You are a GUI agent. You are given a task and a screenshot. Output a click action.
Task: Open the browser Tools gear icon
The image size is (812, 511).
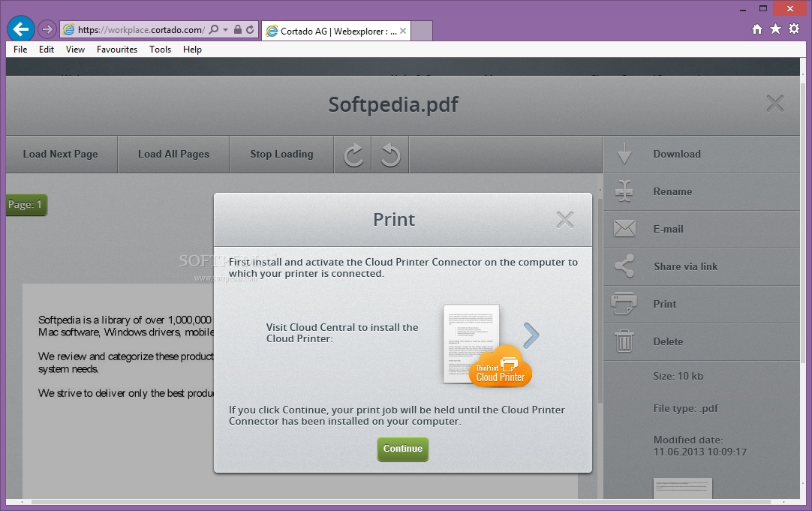[794, 29]
